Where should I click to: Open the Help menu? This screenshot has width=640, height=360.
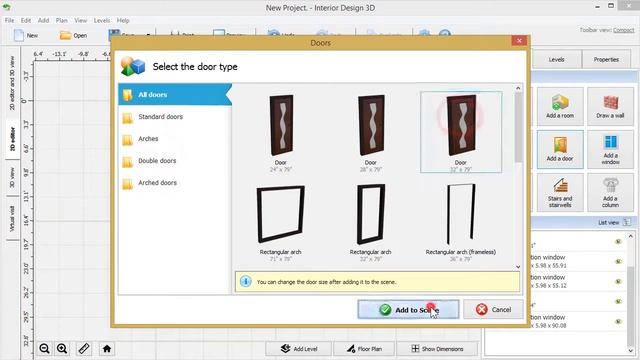click(x=123, y=20)
